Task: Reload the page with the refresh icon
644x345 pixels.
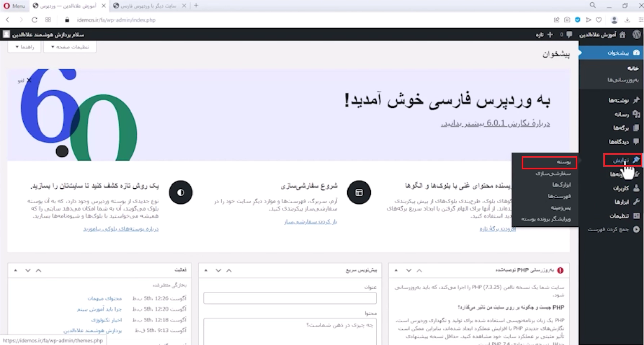Action: click(34, 20)
